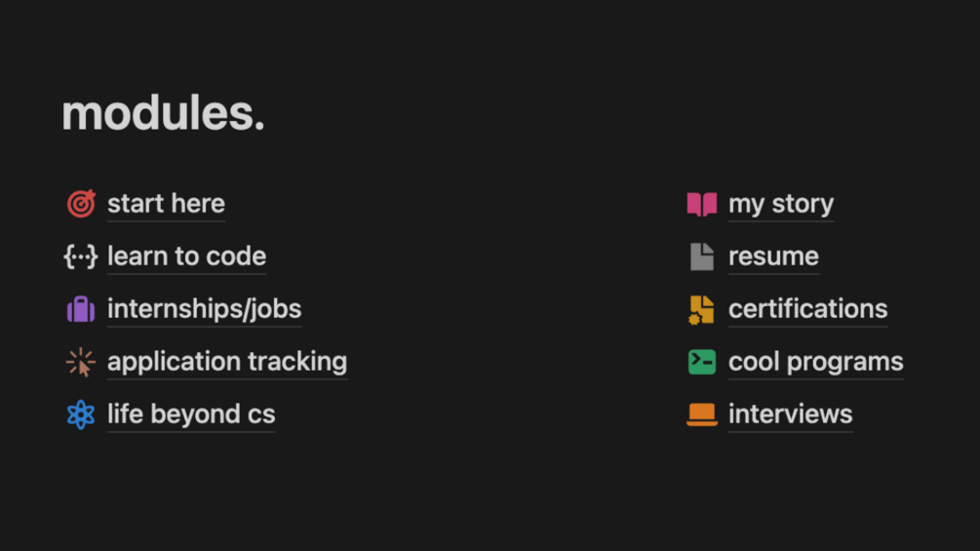Viewport: 980px width, 551px height.
Task: Click the cursor click icon for application tracking
Action: tap(81, 363)
